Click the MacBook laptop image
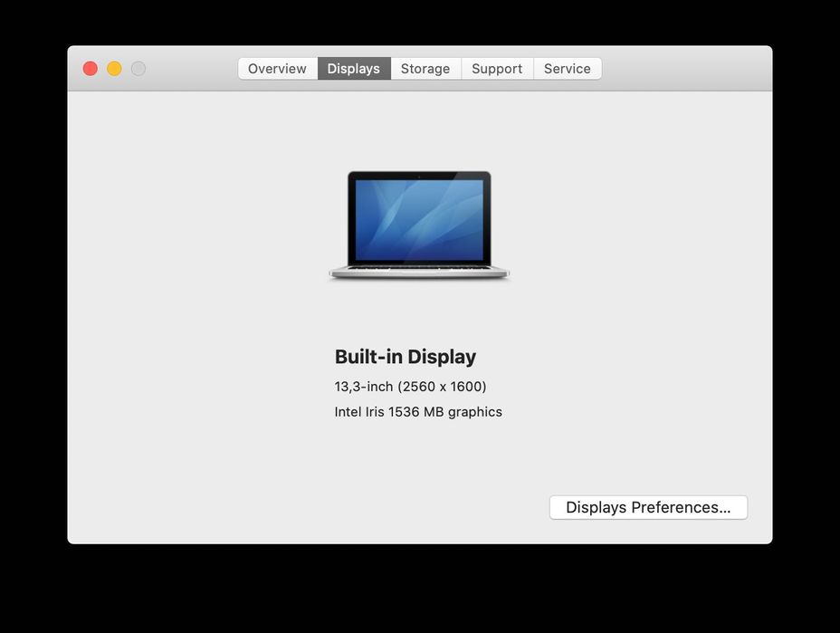 (x=419, y=225)
